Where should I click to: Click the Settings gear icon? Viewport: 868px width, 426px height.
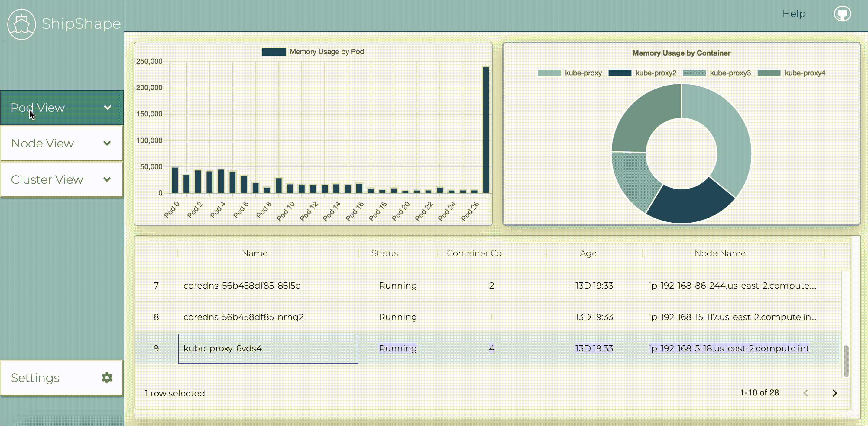[x=107, y=377]
